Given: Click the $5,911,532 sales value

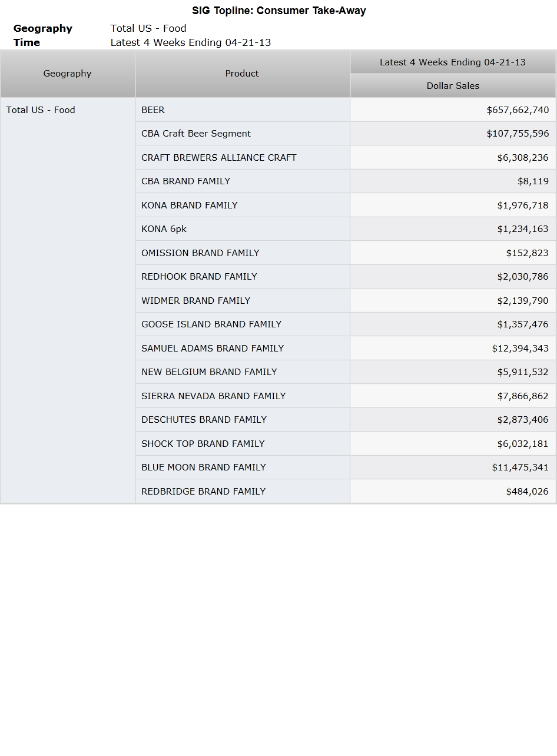Looking at the screenshot, I should point(523,372).
